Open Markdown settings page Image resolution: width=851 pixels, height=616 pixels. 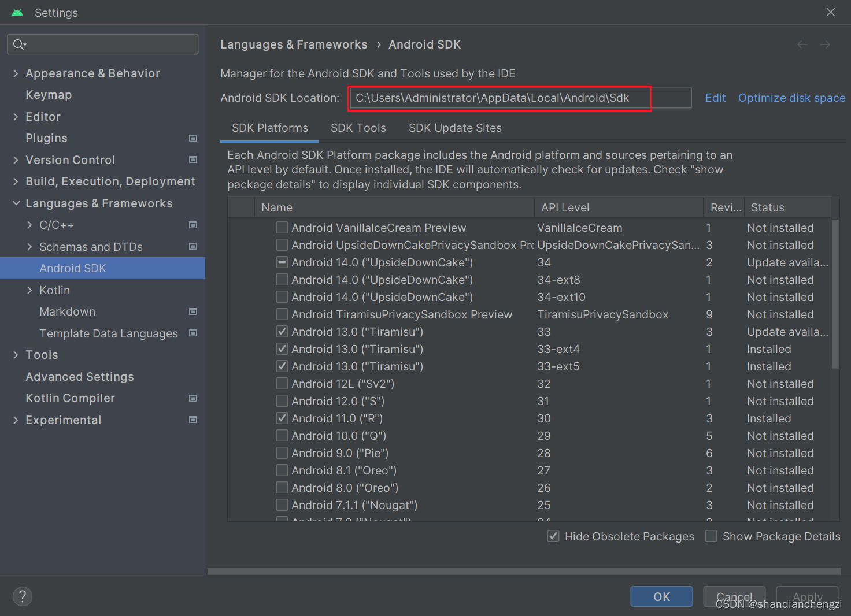point(68,311)
